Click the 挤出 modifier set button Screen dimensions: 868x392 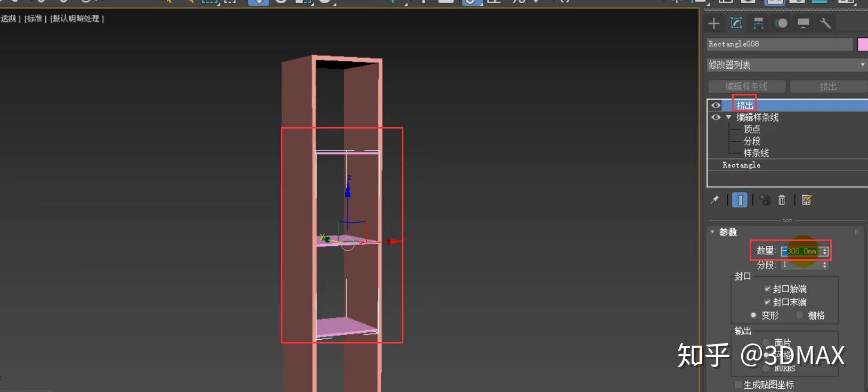coord(829,86)
